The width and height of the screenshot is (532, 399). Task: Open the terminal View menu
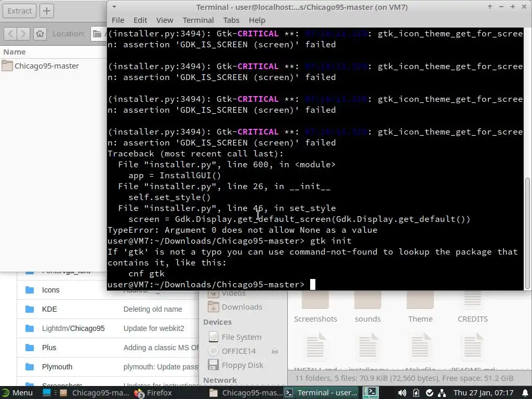[165, 20]
